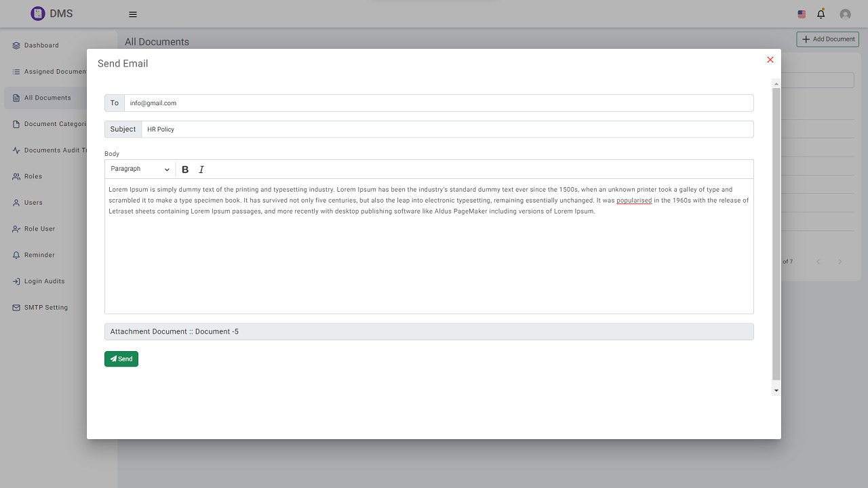Toggle the hamburger sidebar menu

coord(133,14)
